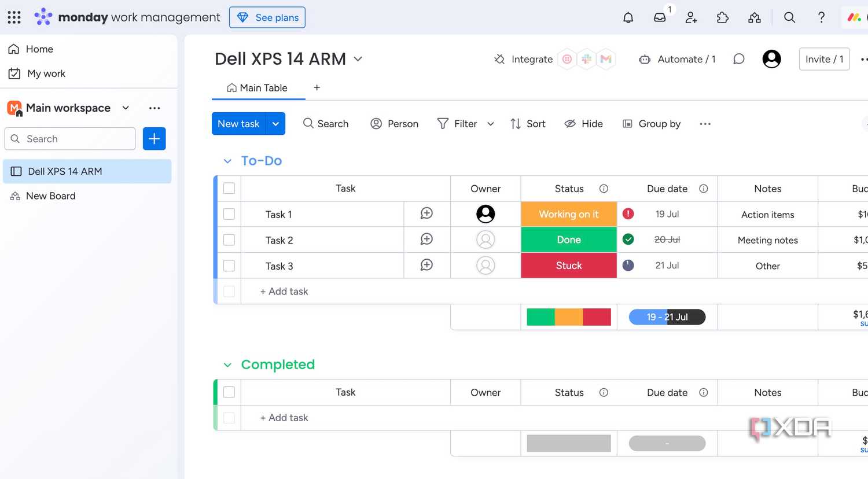Image resolution: width=868 pixels, height=479 pixels.
Task: Click Hide columns in the toolbar
Action: 583,124
